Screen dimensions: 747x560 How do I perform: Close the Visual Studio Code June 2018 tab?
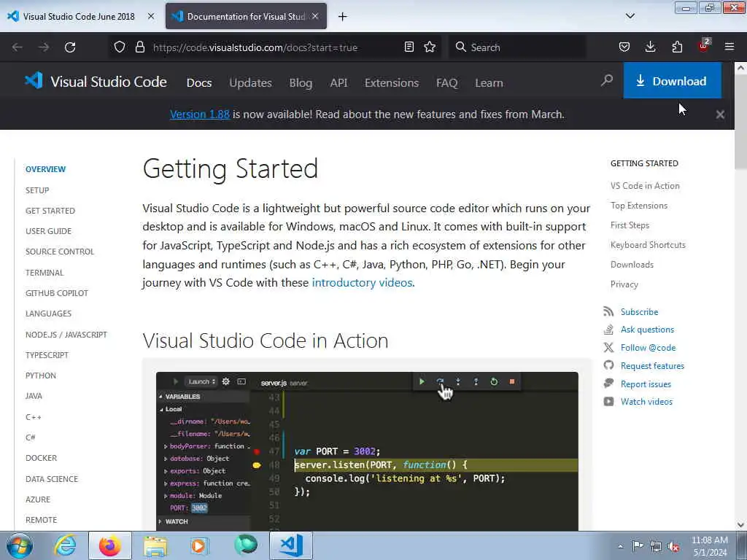coord(150,16)
